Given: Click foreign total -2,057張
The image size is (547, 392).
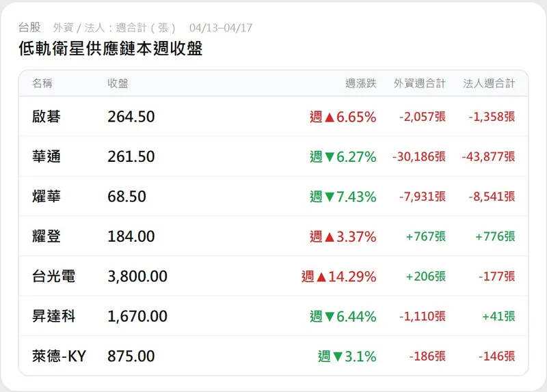Looking at the screenshot, I should click(423, 117).
